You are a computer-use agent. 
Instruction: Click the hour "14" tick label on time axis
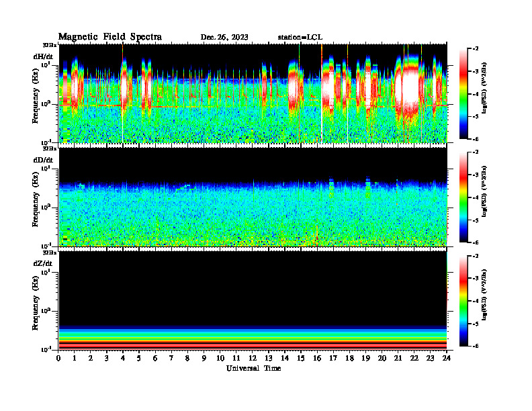pyautogui.click(x=285, y=359)
